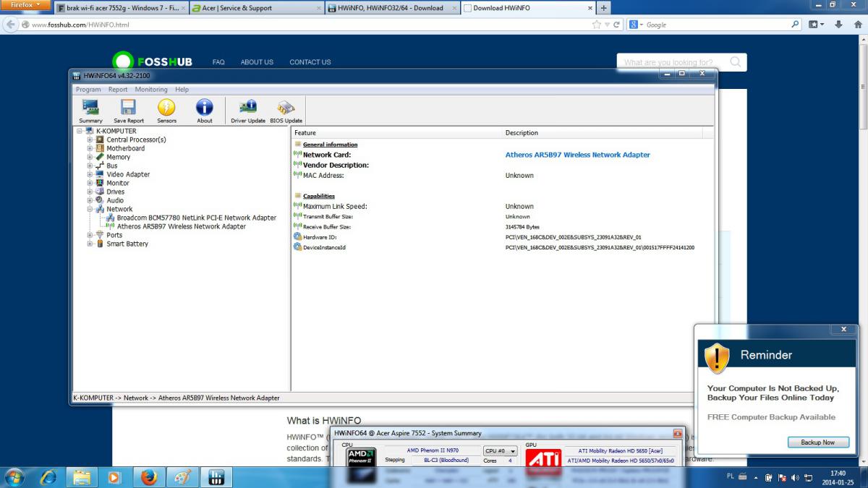Open Firefox from the taskbar
This screenshot has height=488, width=868.
point(148,477)
